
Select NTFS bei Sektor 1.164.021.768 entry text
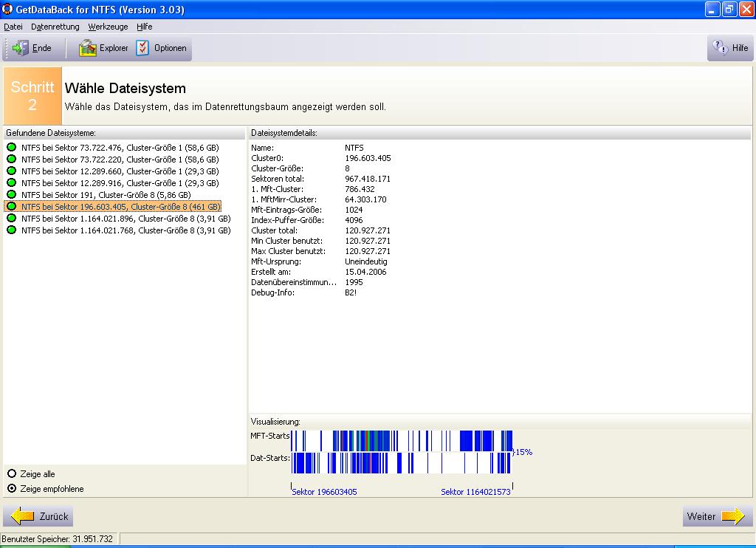coord(126,230)
